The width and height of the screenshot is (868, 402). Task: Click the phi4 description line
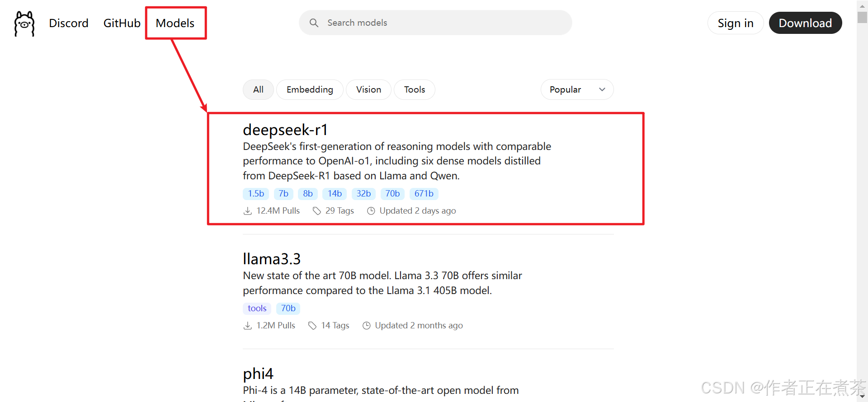381,391
